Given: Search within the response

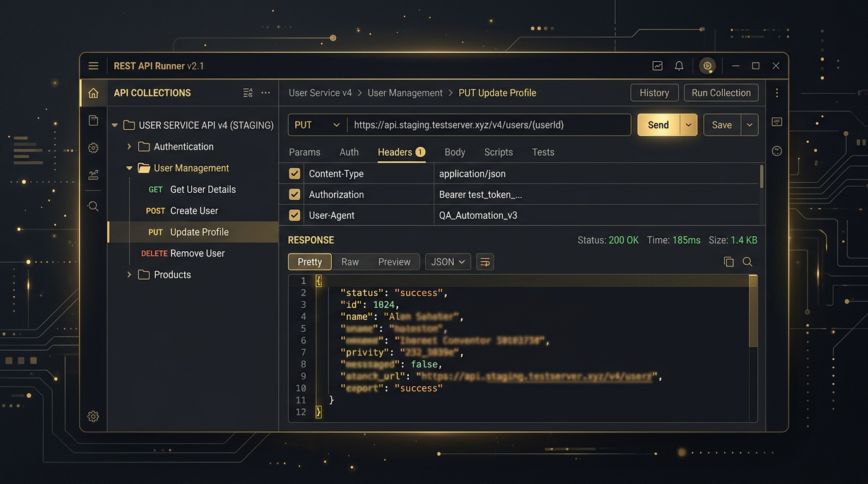Looking at the screenshot, I should pos(748,262).
